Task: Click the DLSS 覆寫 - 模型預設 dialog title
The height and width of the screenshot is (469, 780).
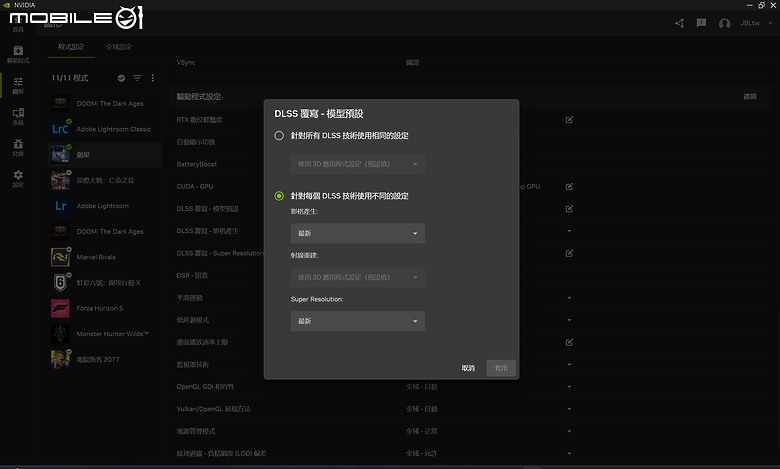Action: pos(319,113)
